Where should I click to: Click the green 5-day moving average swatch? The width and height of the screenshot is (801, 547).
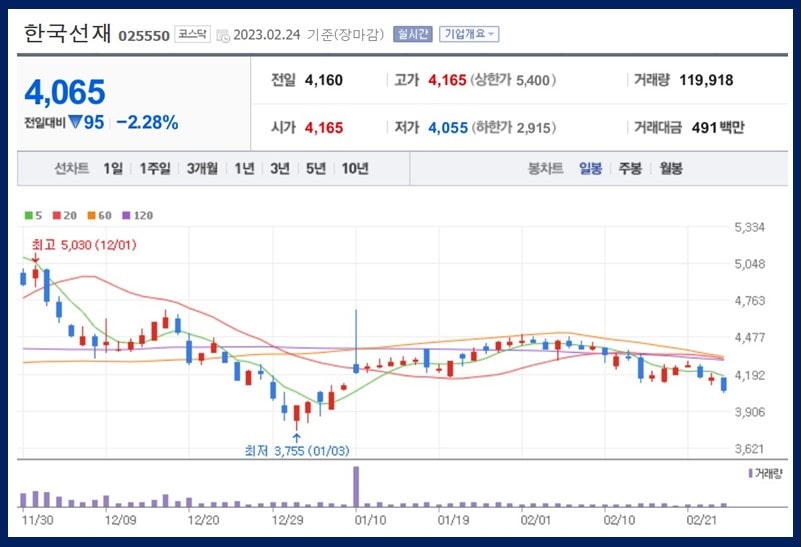tap(29, 216)
